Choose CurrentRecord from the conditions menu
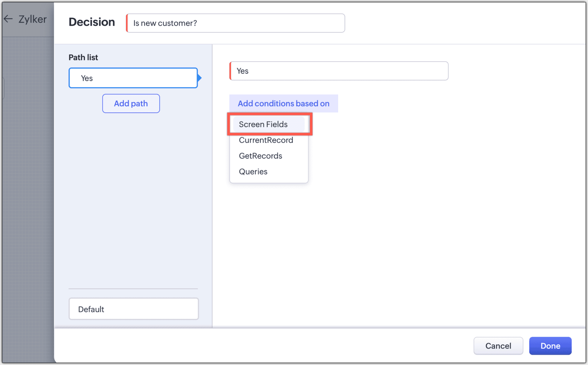The height and width of the screenshot is (365, 588). point(266,140)
